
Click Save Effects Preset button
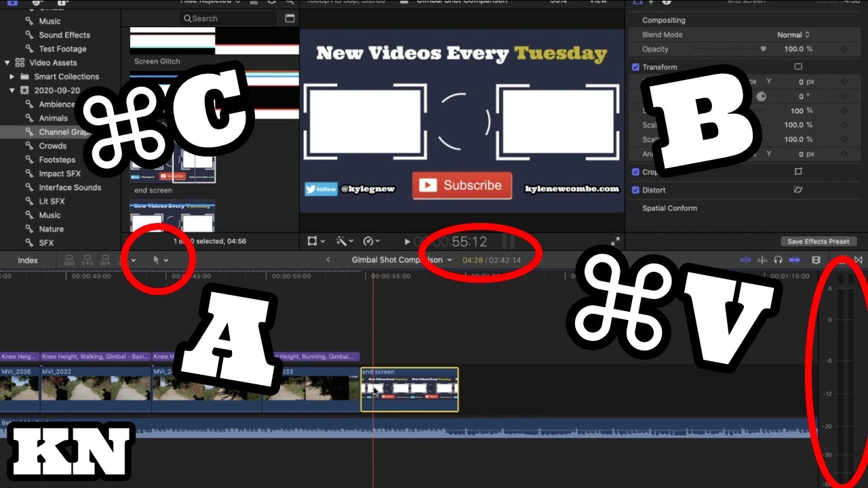(x=818, y=241)
